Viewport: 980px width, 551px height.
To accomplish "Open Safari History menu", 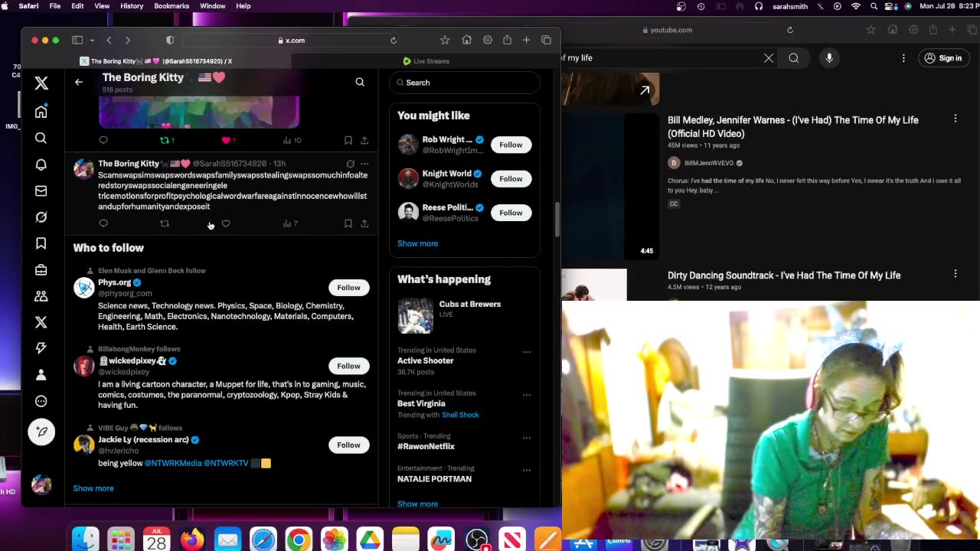I will [132, 6].
